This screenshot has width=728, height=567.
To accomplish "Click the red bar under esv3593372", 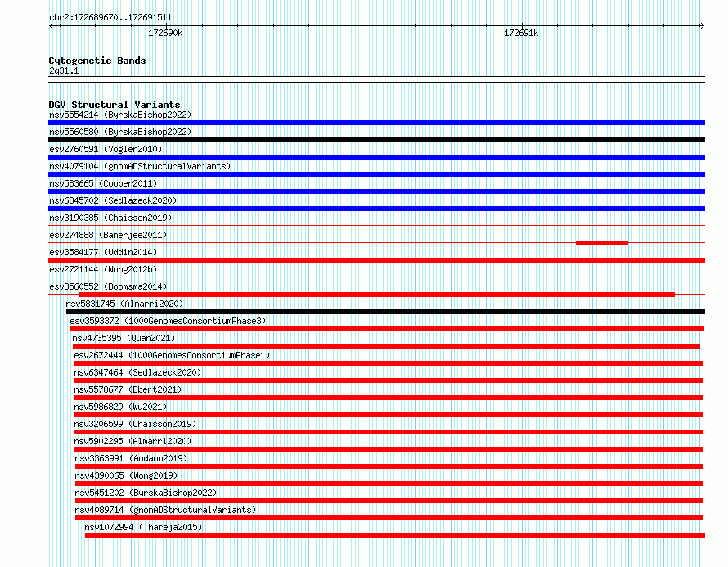I will [387, 329].
